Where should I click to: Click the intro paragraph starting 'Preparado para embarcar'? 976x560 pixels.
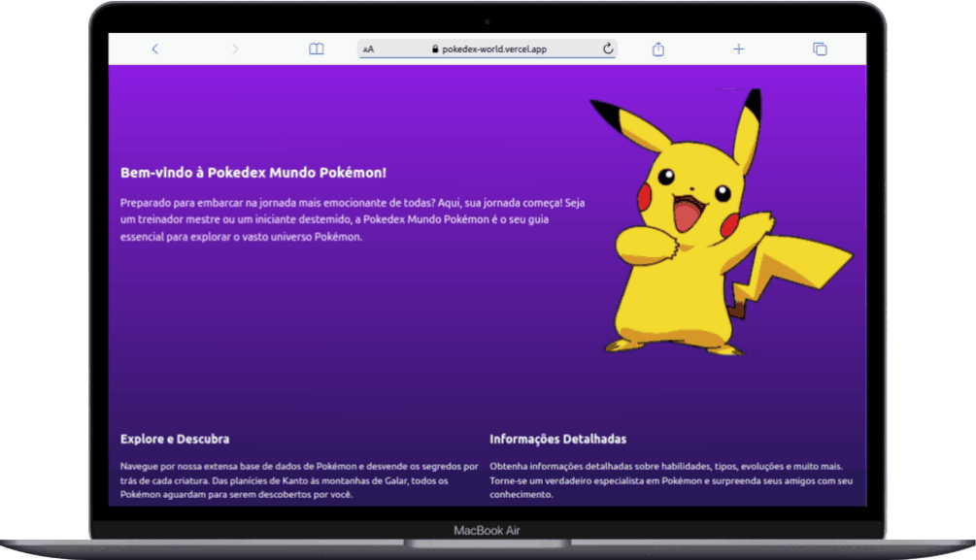[x=353, y=219]
